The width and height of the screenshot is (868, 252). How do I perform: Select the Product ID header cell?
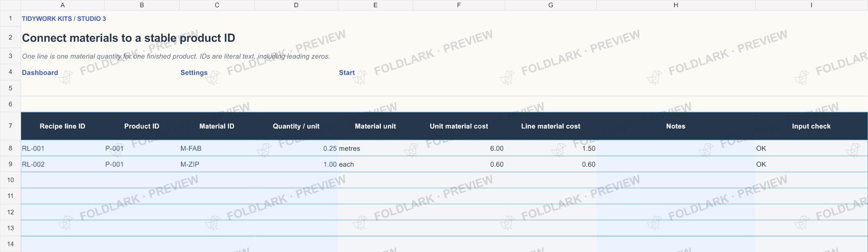pyautogui.click(x=142, y=126)
